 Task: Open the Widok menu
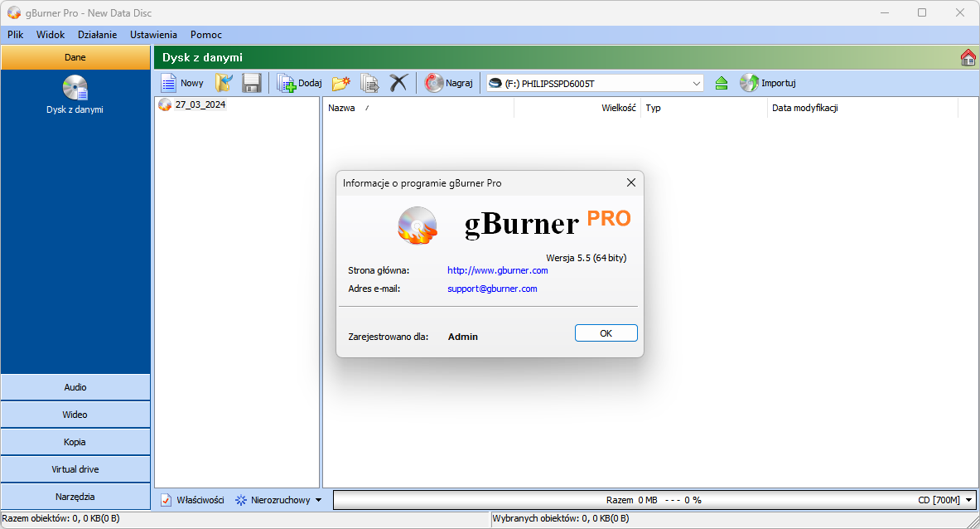[51, 35]
